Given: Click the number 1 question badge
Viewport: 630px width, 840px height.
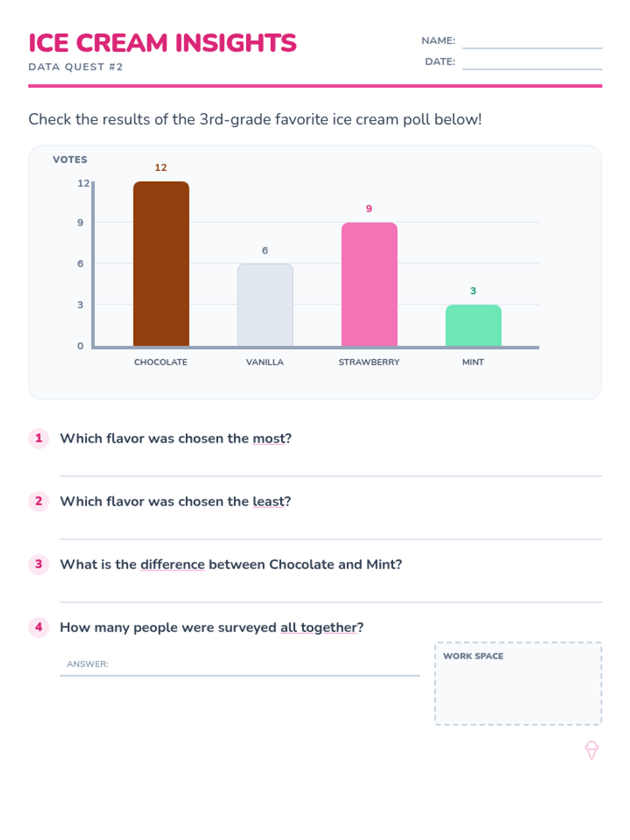Looking at the screenshot, I should [x=38, y=438].
